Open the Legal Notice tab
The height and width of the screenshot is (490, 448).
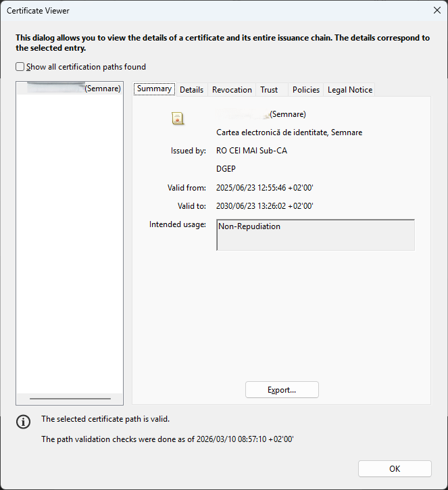click(350, 90)
